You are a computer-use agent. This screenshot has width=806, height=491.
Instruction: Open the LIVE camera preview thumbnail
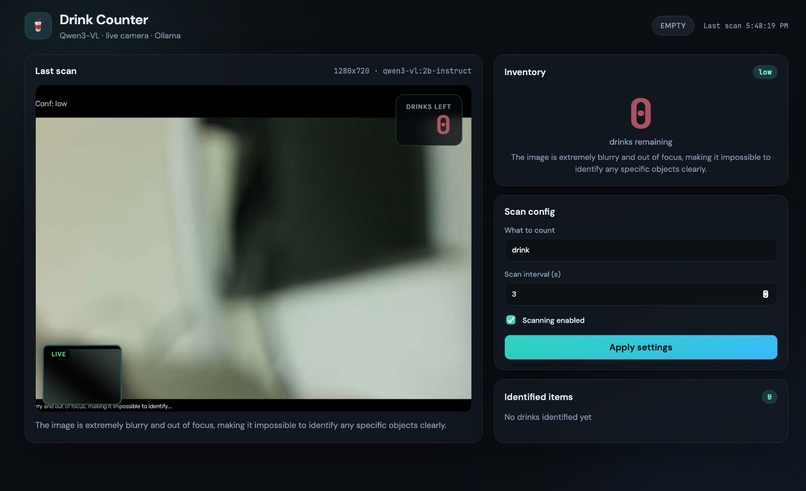point(82,375)
